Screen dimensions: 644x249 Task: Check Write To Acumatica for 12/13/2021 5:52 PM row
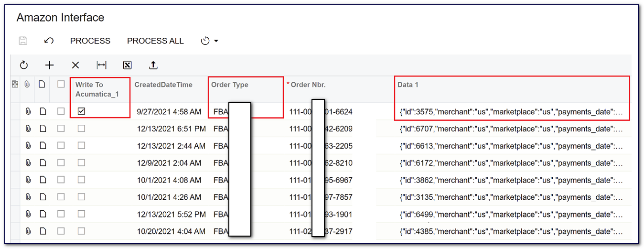point(81,214)
